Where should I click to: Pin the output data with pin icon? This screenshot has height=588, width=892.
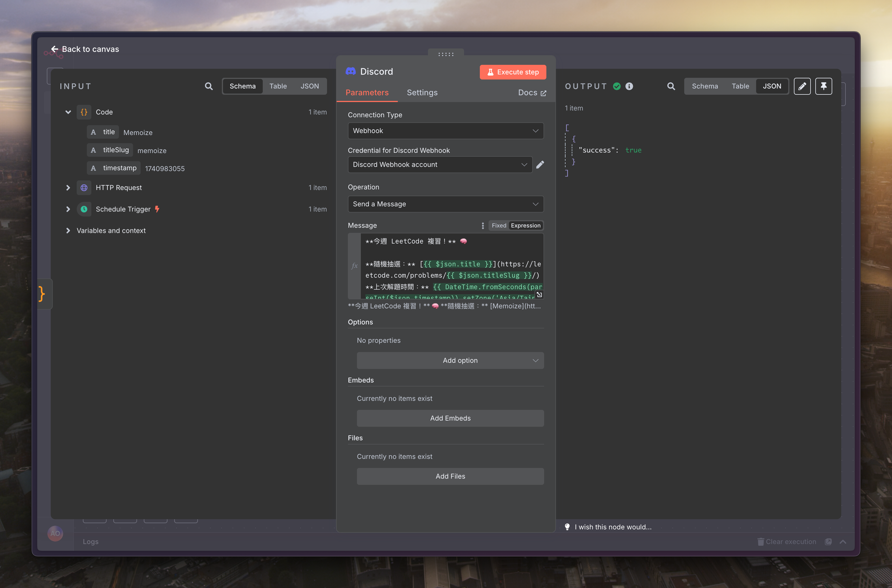[x=823, y=86]
